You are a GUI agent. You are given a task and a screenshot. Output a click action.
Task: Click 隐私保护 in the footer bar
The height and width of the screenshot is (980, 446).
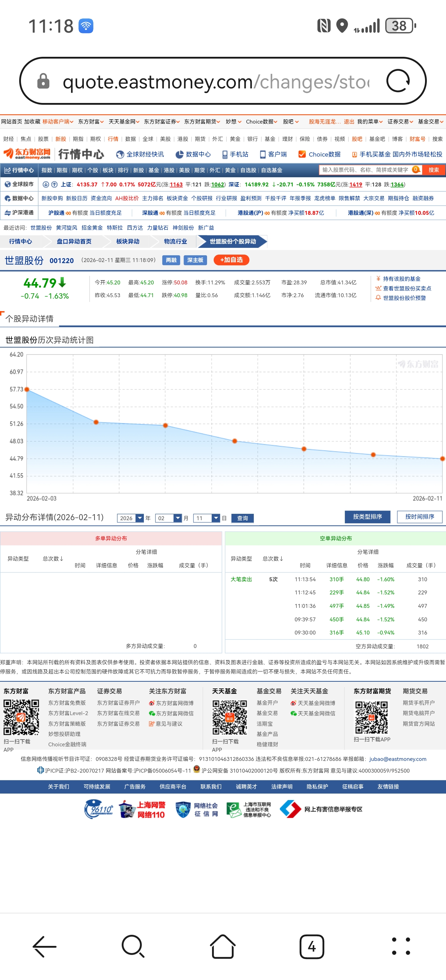pos(317,786)
